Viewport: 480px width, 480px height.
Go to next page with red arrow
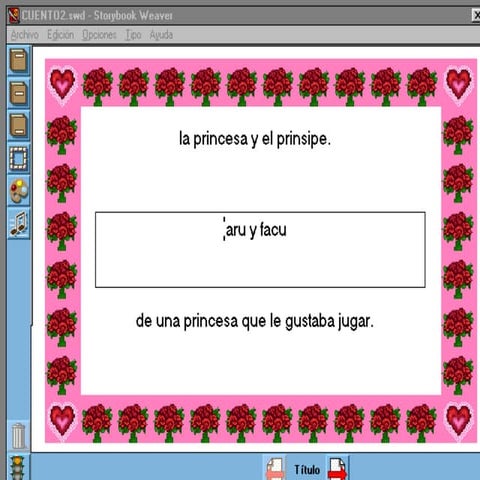point(337,469)
